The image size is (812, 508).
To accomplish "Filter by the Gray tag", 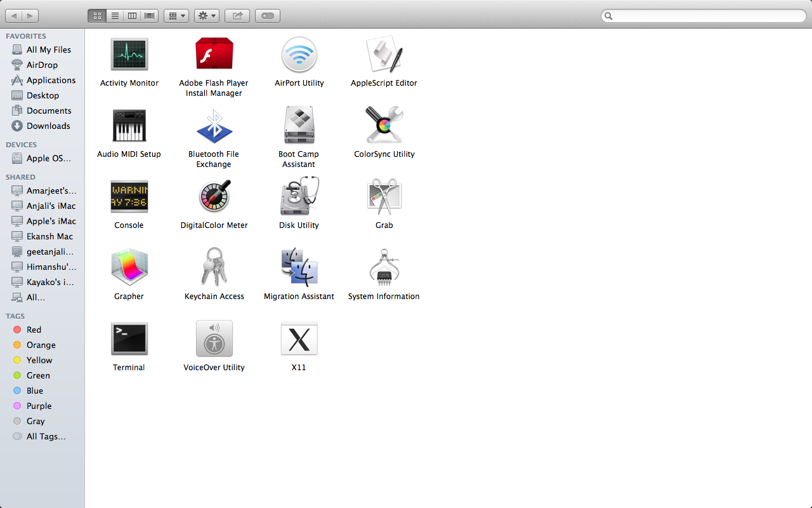I will (x=42, y=421).
